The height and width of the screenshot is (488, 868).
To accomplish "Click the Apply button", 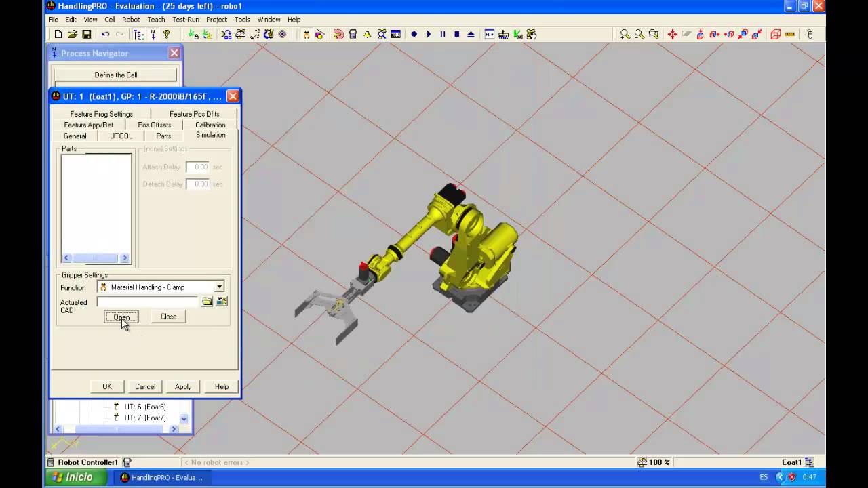I will click(x=183, y=386).
